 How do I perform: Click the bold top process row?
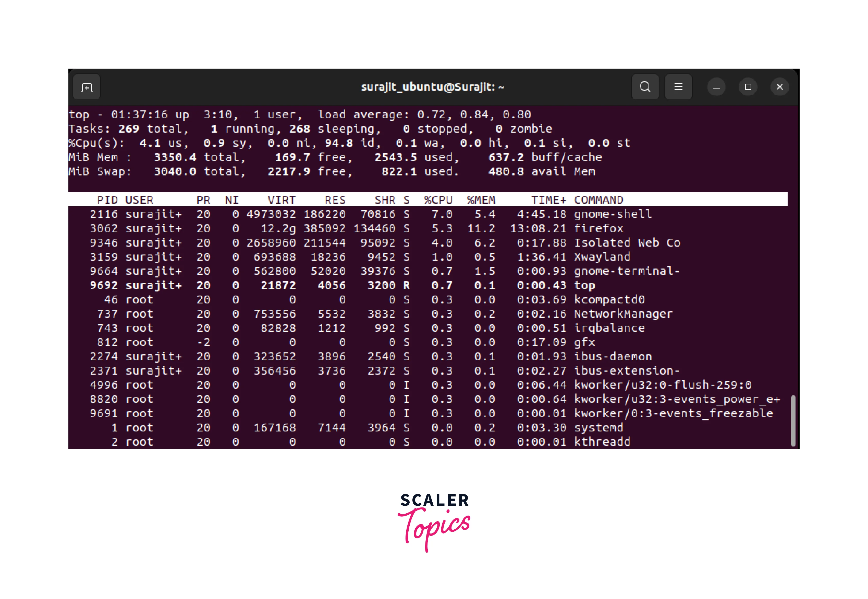click(584, 285)
